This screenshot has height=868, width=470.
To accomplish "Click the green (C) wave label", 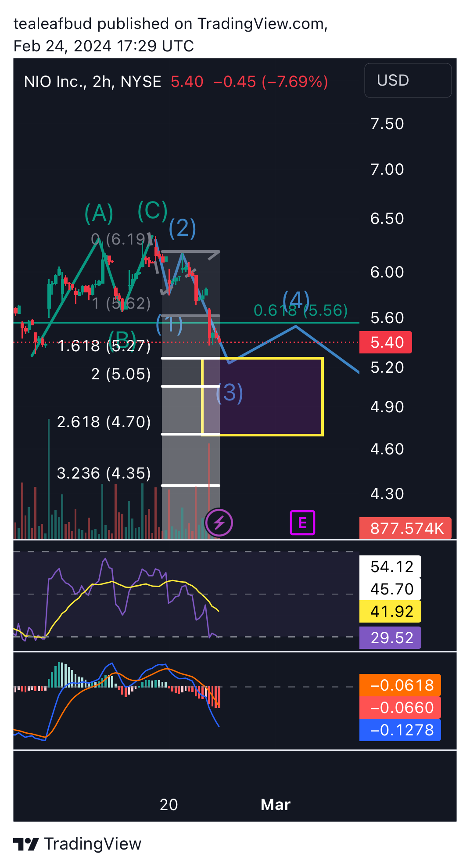I will pyautogui.click(x=153, y=210).
